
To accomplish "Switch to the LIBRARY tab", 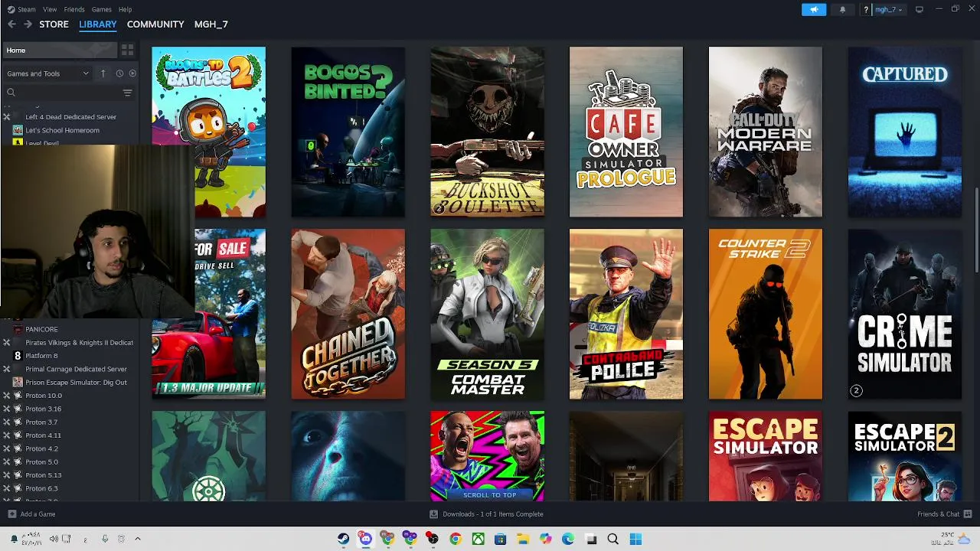I will (x=98, y=24).
